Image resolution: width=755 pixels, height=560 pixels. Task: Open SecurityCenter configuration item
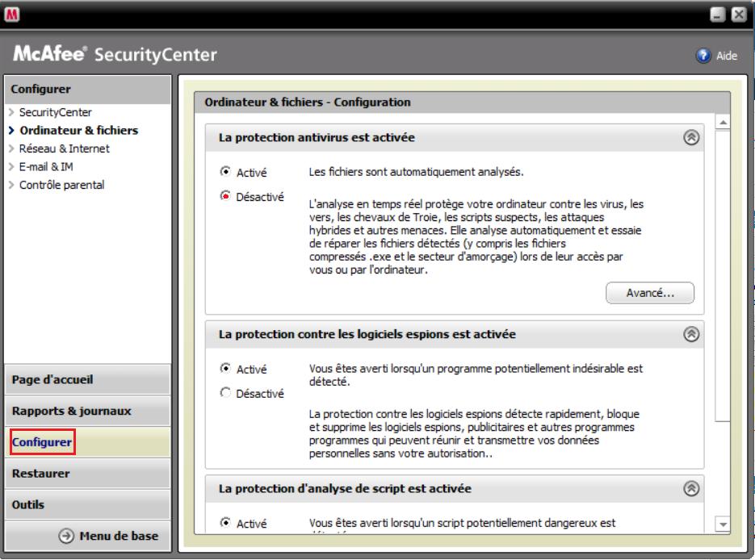[56, 112]
